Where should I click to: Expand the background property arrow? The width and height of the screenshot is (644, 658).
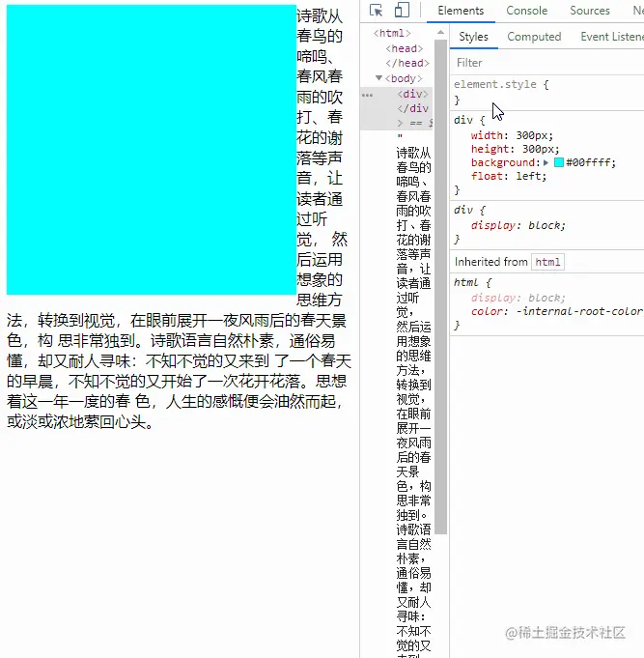546,162
